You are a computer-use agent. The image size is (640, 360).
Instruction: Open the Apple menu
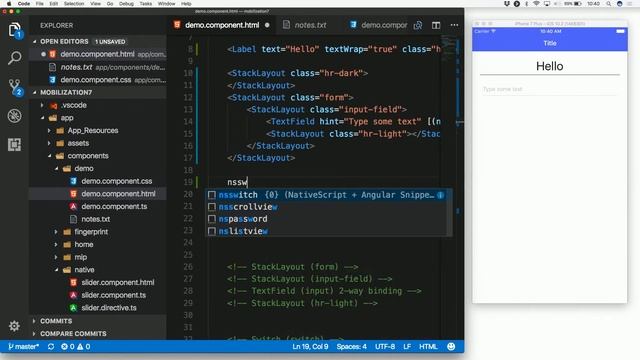[x=9, y=4]
